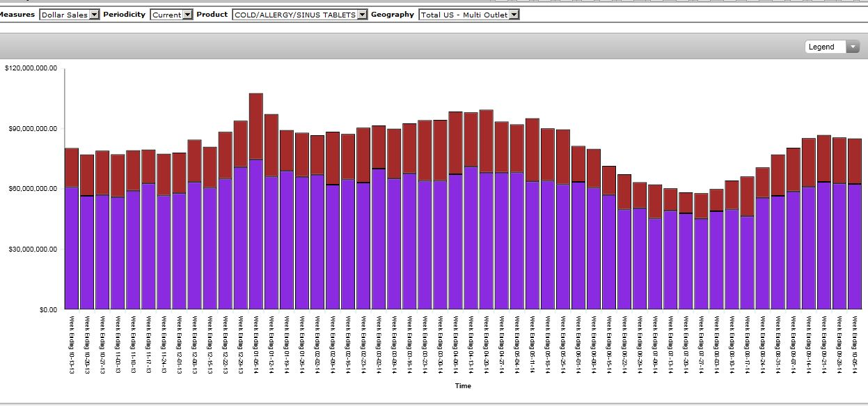Select red segment of the 01-05-14 bar
This screenshot has width=868, height=407.
click(x=255, y=126)
